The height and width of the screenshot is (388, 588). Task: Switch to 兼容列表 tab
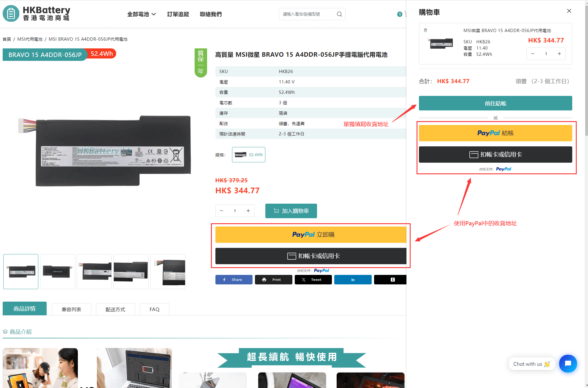pyautogui.click(x=71, y=309)
